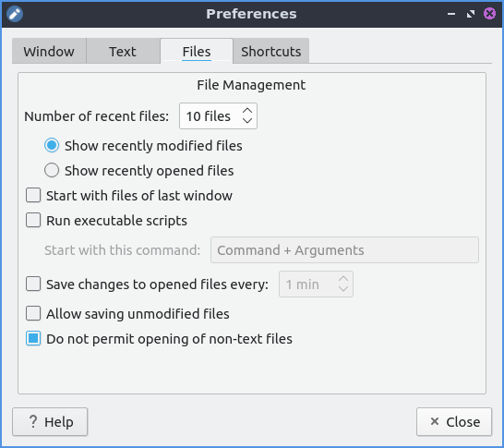Minimize the Preferences window

tap(451, 14)
